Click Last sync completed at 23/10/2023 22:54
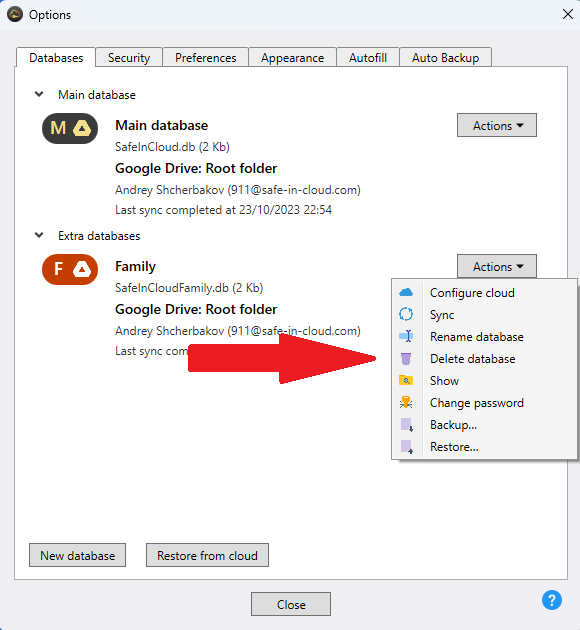580x630 pixels. click(223, 210)
